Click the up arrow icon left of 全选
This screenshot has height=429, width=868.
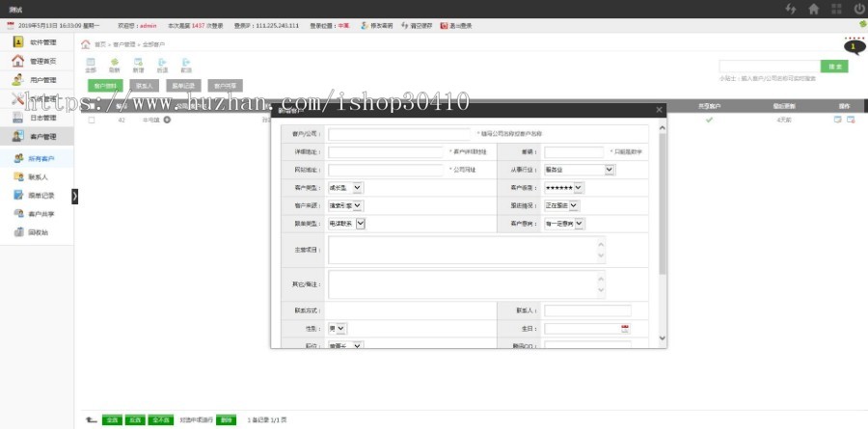(92, 420)
